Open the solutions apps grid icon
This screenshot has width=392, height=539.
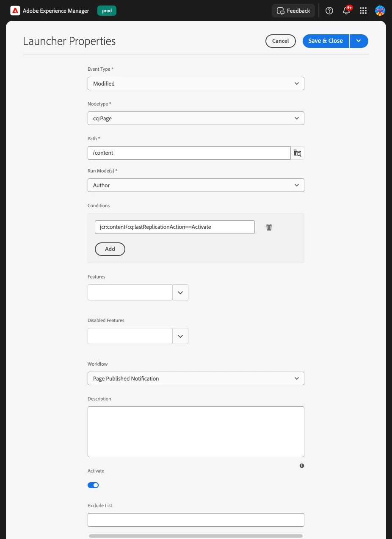pos(363,11)
